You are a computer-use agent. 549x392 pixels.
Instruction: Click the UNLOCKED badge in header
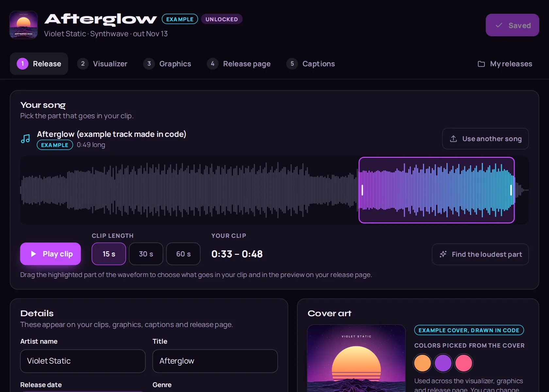(x=222, y=19)
